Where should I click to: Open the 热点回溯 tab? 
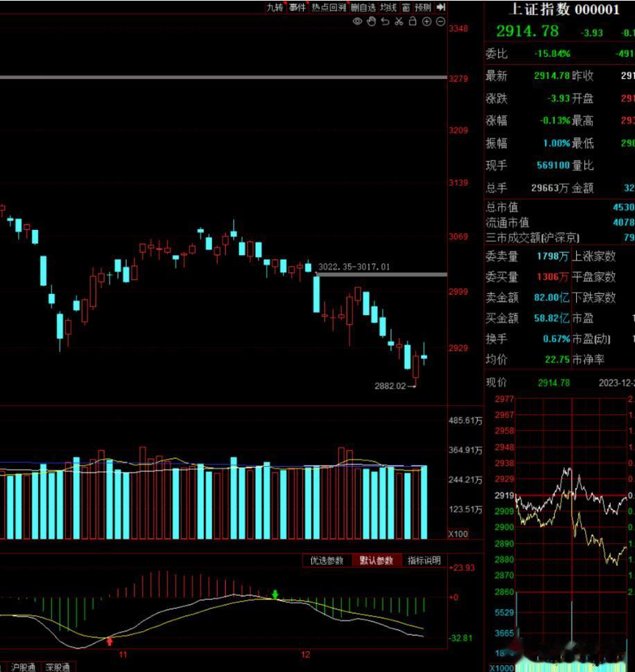[x=329, y=8]
